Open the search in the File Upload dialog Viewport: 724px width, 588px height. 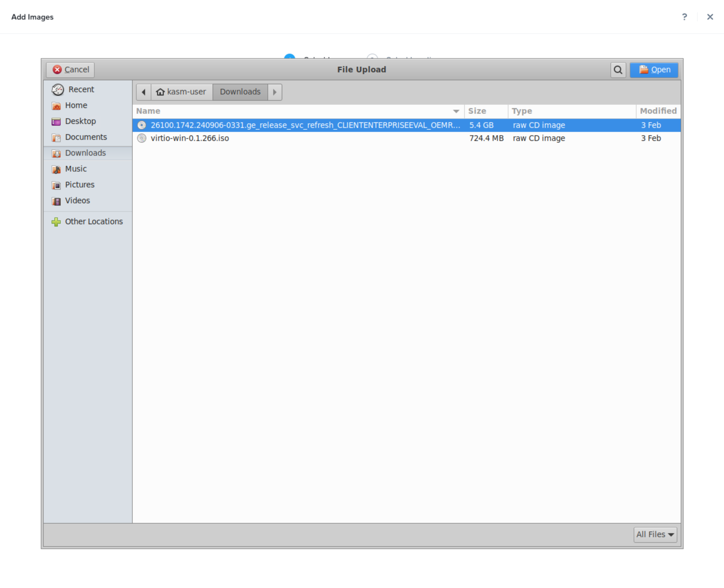coord(617,70)
